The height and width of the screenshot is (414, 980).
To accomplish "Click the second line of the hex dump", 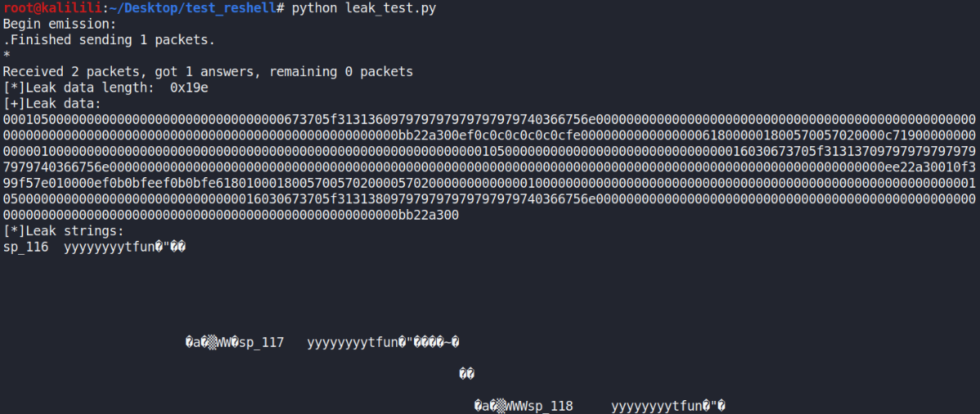I will pyautogui.click(x=488, y=136).
